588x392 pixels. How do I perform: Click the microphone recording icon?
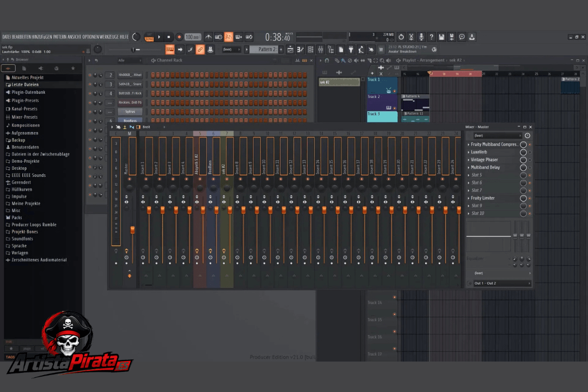pyautogui.click(x=421, y=37)
